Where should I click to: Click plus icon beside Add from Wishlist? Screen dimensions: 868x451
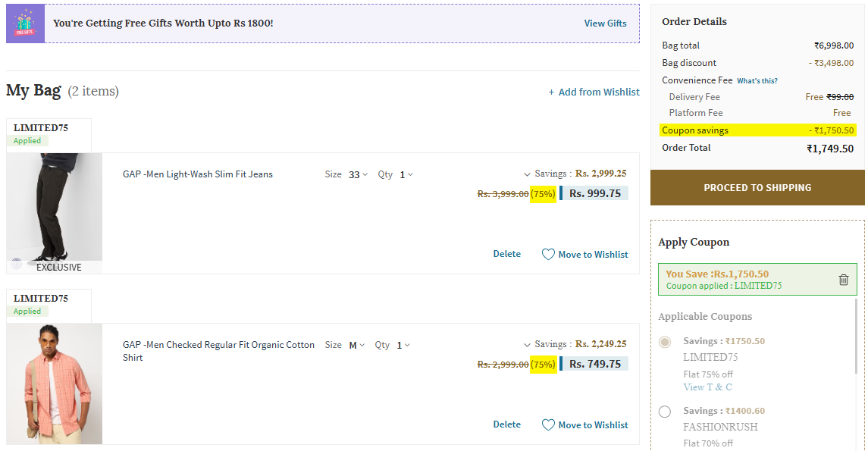[x=551, y=92]
